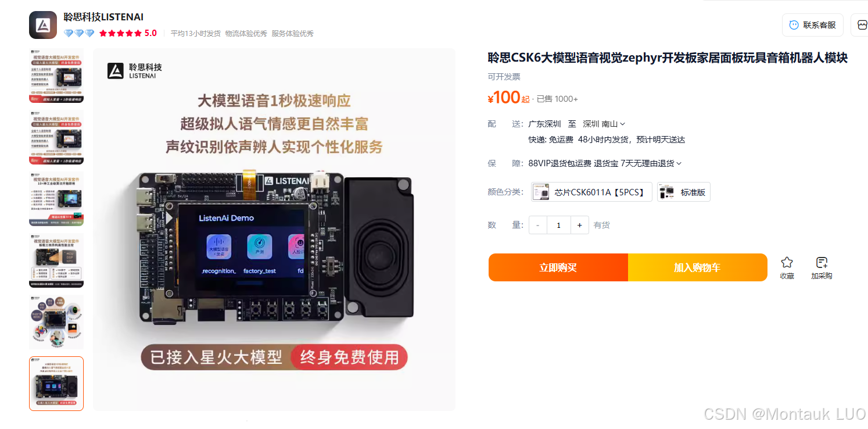Click the 立即购买 button
The image size is (868, 429).
[558, 267]
